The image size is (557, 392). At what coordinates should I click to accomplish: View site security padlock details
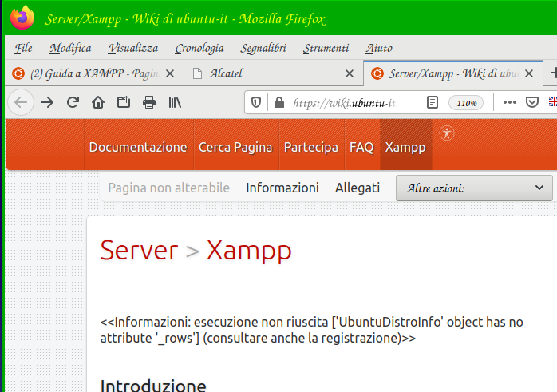pos(279,103)
